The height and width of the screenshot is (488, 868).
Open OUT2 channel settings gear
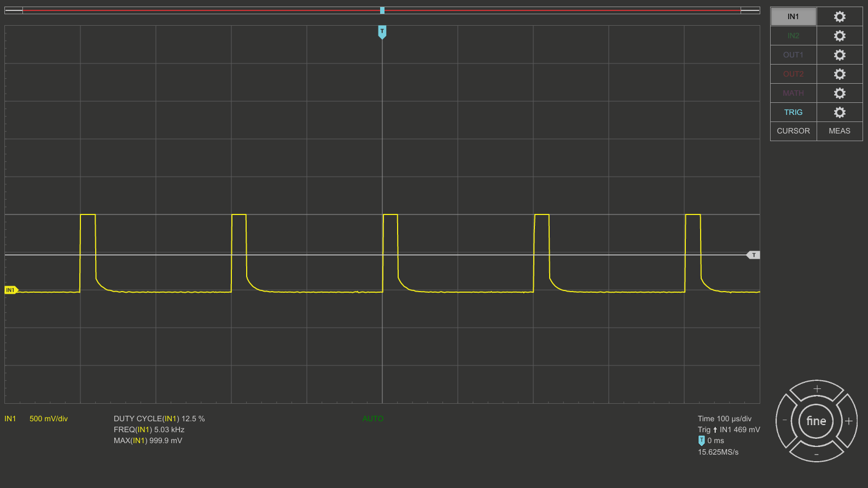[840, 74]
